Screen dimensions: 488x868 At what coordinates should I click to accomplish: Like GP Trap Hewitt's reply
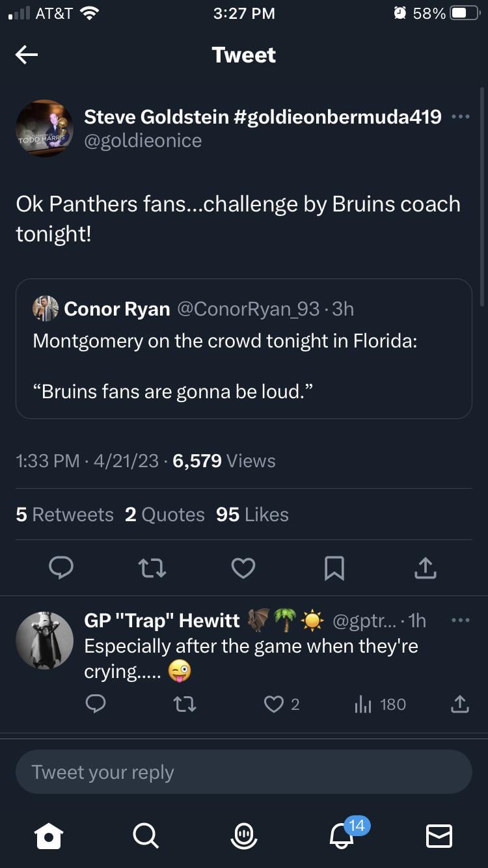point(274,704)
